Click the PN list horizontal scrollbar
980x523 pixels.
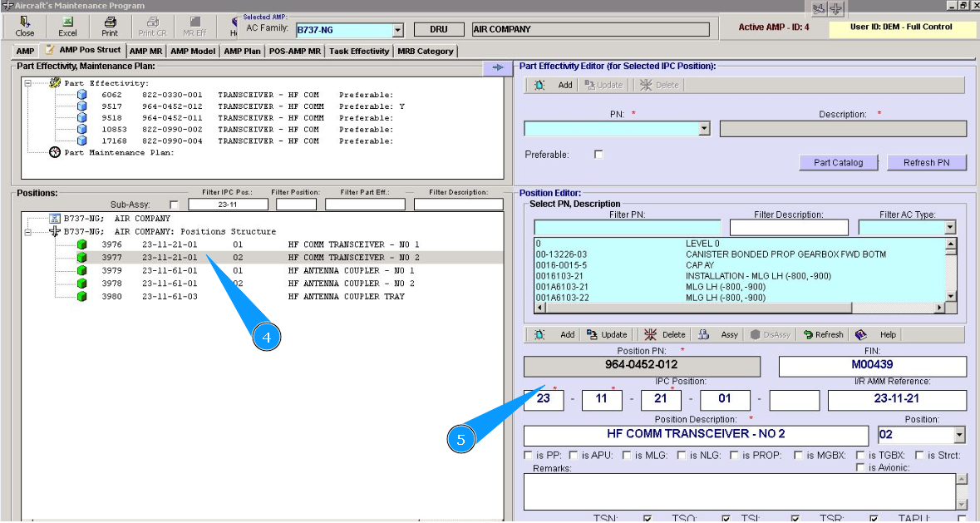[x=740, y=308]
